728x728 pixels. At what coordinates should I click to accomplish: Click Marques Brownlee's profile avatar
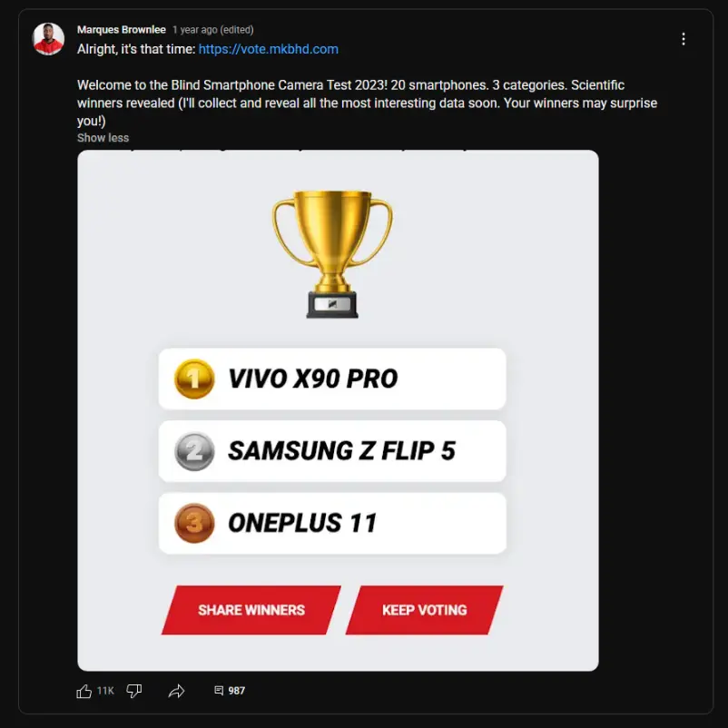48,39
